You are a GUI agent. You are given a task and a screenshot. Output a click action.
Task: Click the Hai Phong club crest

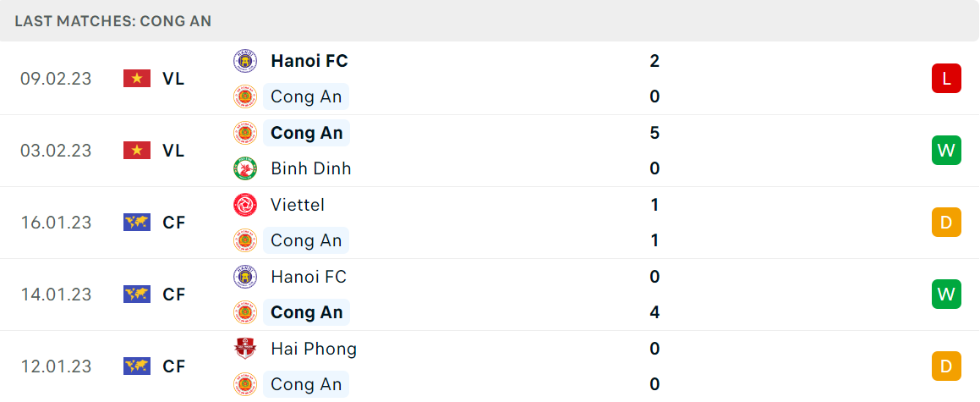coord(244,348)
